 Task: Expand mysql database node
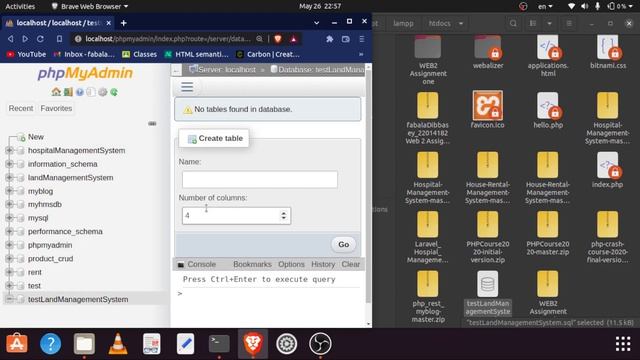tap(9, 218)
